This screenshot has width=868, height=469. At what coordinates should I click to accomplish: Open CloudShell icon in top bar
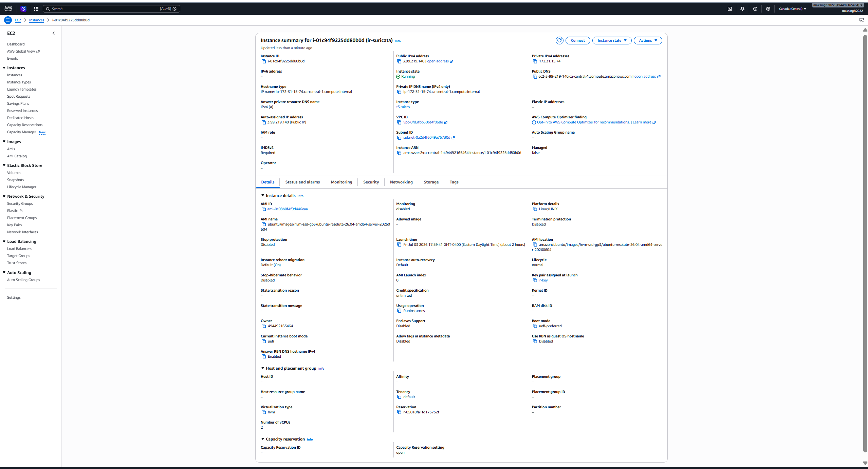730,9
